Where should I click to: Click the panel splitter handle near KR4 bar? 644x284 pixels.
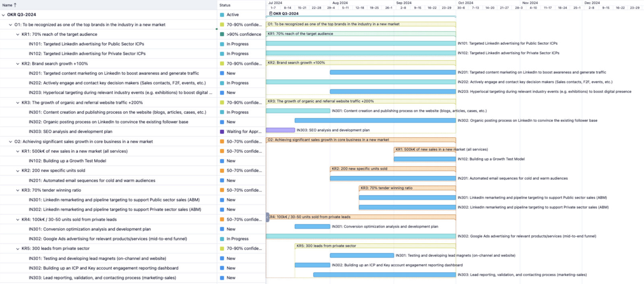267,217
